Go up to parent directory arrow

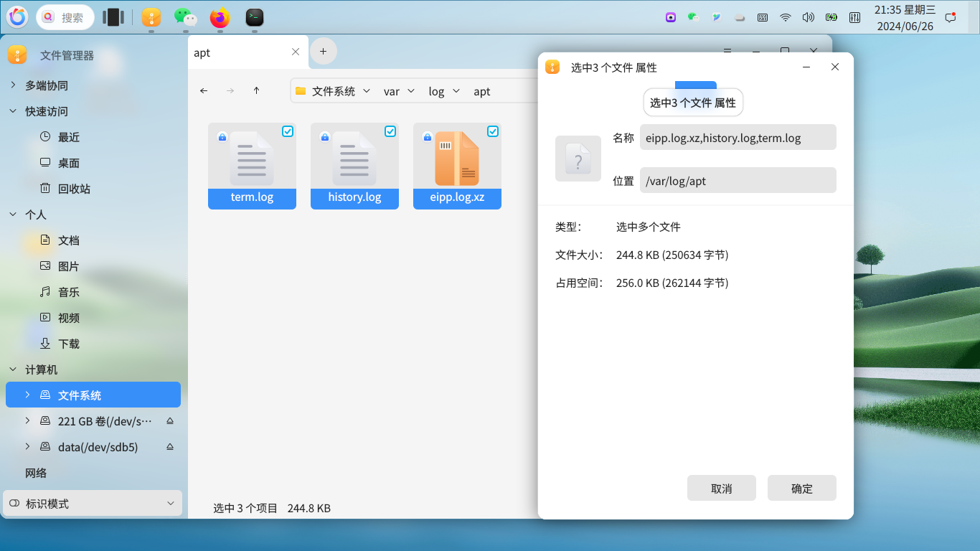256,91
